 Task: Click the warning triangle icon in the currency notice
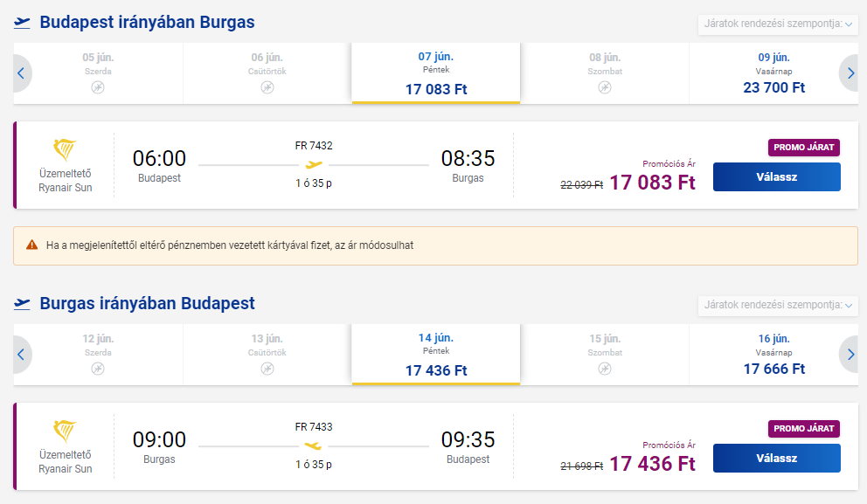click(x=32, y=245)
